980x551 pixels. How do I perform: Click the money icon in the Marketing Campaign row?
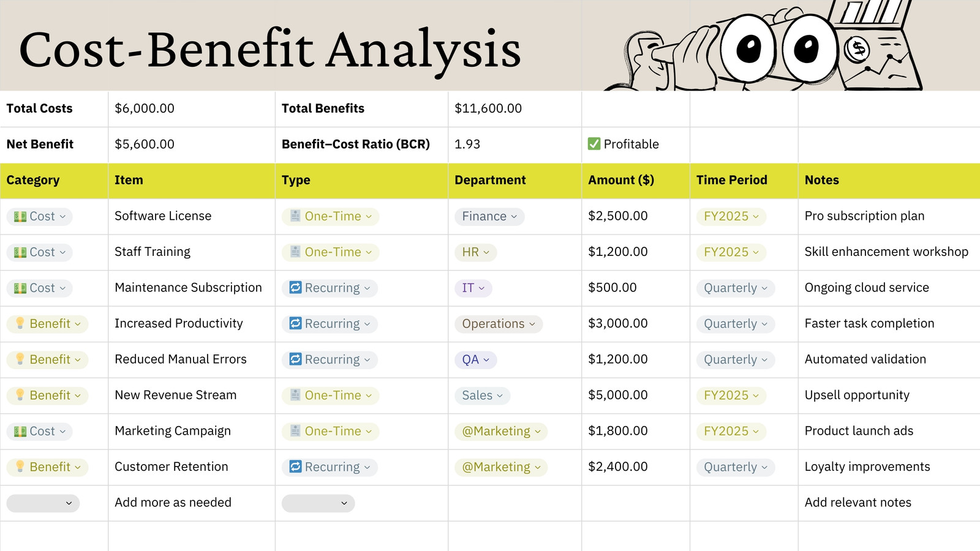(x=20, y=432)
